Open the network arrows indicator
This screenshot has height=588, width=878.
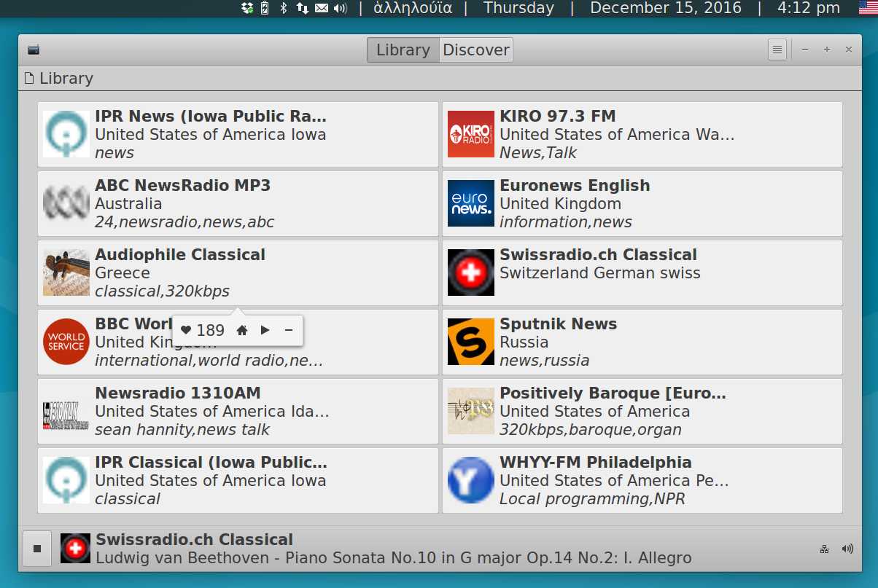[x=302, y=8]
